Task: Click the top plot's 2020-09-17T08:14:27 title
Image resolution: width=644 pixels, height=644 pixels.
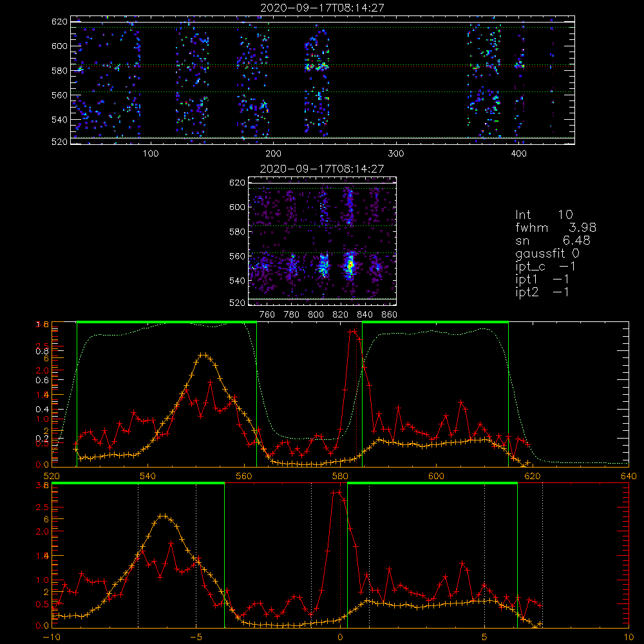Action: click(322, 8)
